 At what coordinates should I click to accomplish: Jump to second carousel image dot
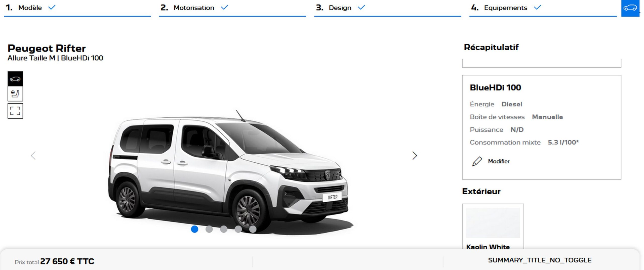click(x=209, y=229)
